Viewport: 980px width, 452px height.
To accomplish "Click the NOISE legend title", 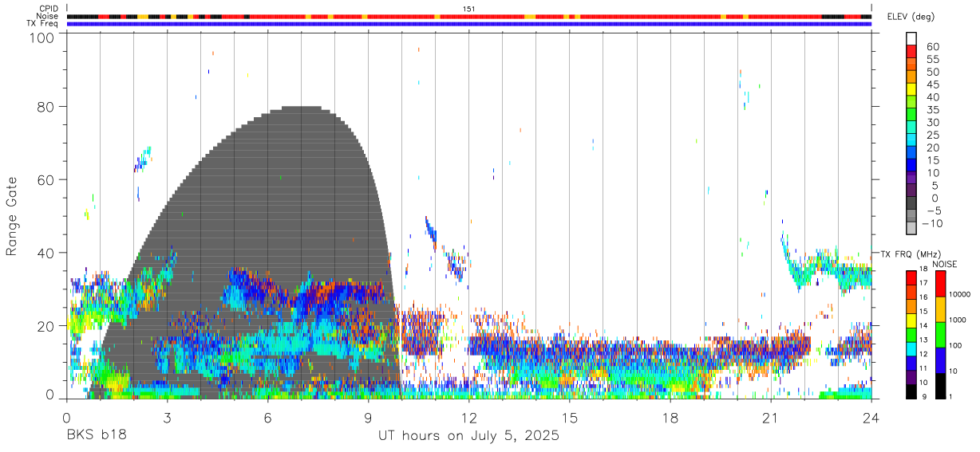I will (x=945, y=264).
